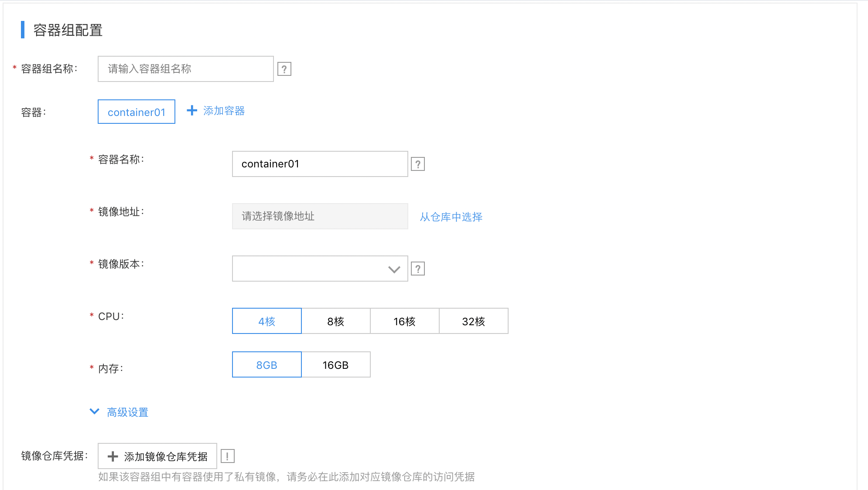Viewport: 868px width, 490px height.
Task: Choose 32核 CPU option
Action: coord(473,321)
